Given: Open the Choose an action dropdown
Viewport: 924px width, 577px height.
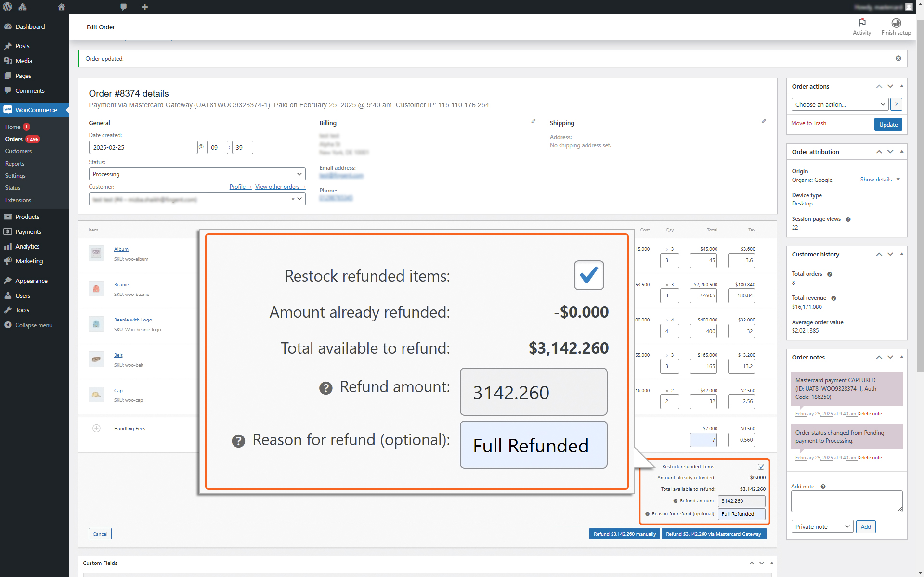Looking at the screenshot, I should pos(840,104).
